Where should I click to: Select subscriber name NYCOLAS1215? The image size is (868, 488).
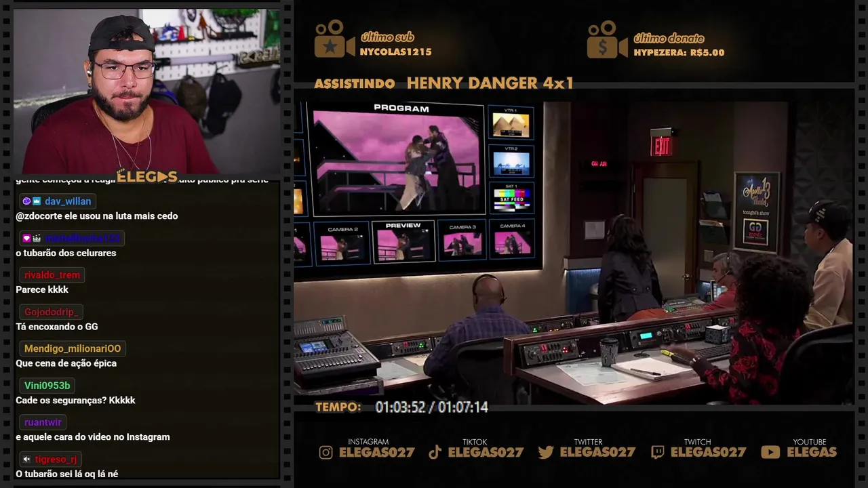pos(395,52)
